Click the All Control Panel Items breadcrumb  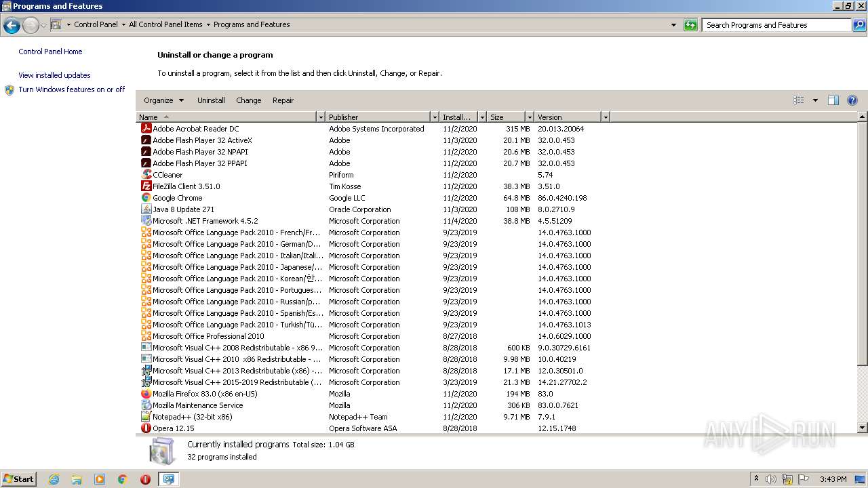point(165,25)
